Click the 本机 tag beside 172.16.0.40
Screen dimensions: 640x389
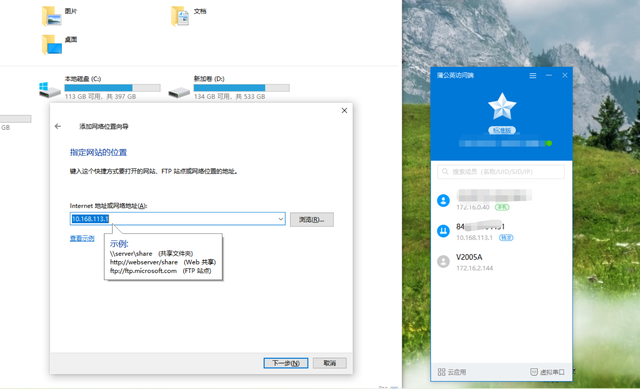point(502,207)
